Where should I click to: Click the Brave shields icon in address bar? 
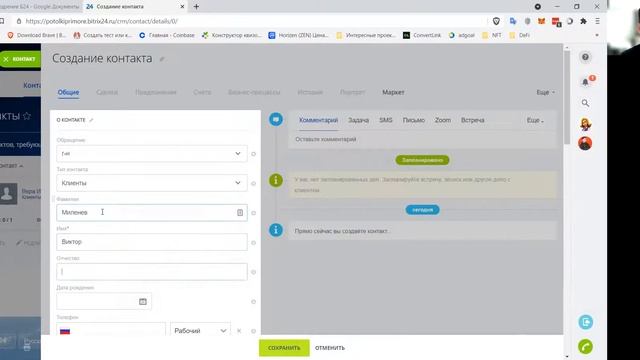click(496, 21)
